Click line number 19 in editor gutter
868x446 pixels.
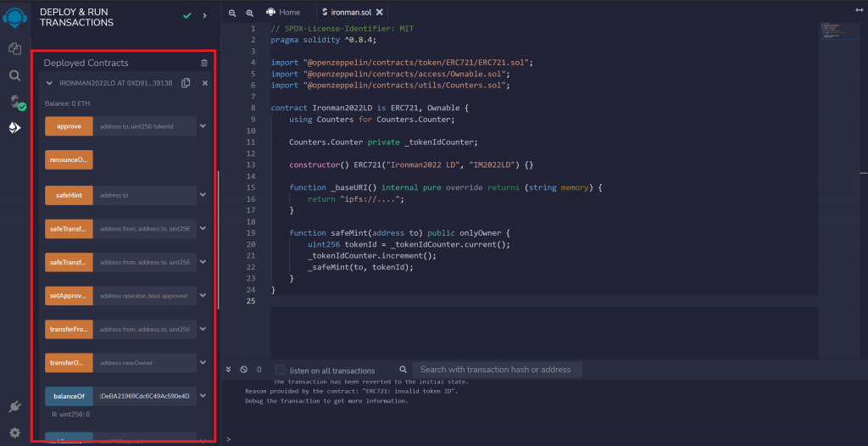coord(251,232)
